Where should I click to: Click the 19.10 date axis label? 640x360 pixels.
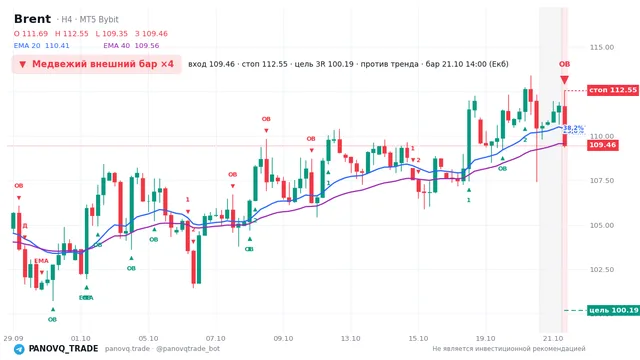click(486, 339)
